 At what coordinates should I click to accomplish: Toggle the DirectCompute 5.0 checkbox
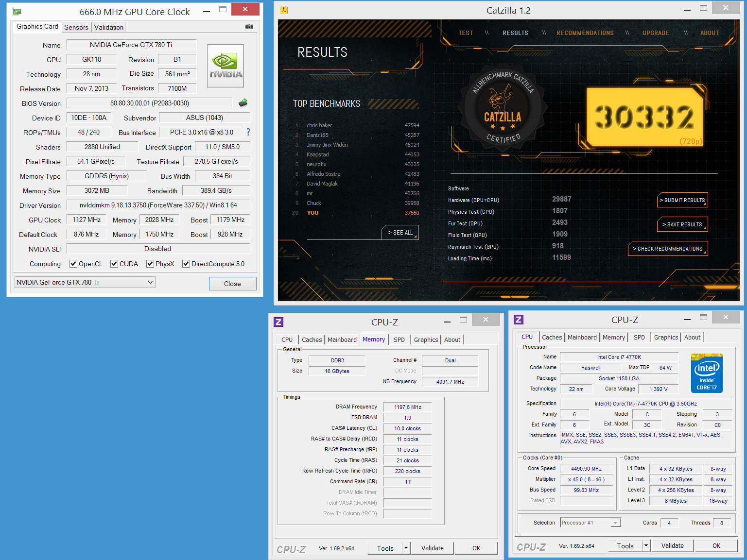[186, 264]
